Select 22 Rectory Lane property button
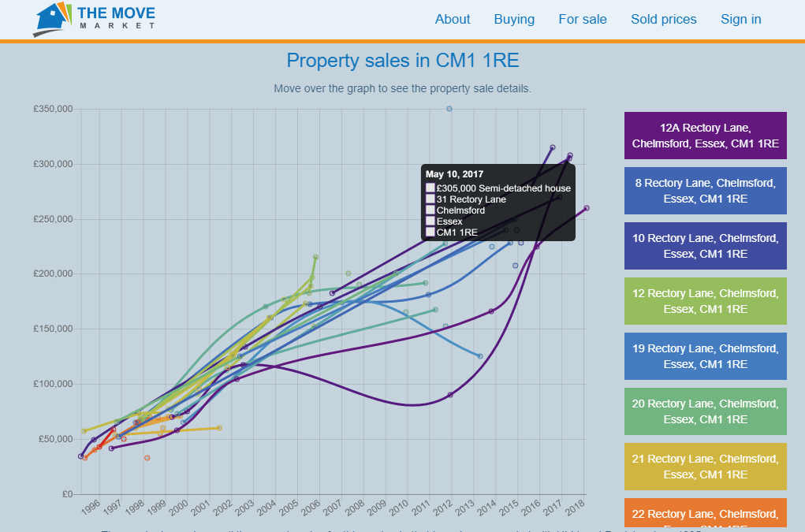Viewport: 805px width, 532px height. tap(705, 516)
